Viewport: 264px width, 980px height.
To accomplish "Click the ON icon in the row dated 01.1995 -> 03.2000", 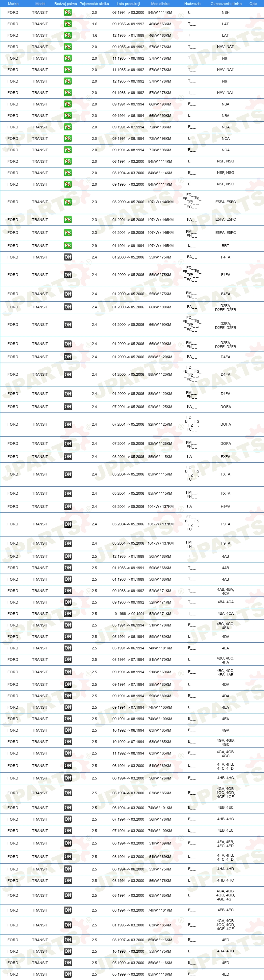I will [x=68, y=925].
